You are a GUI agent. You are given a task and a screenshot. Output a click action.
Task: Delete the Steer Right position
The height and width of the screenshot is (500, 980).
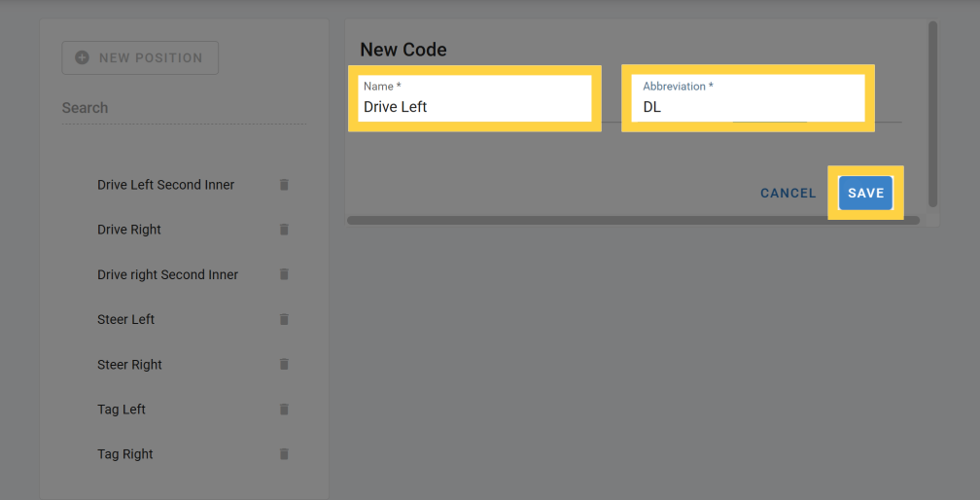[x=284, y=365]
